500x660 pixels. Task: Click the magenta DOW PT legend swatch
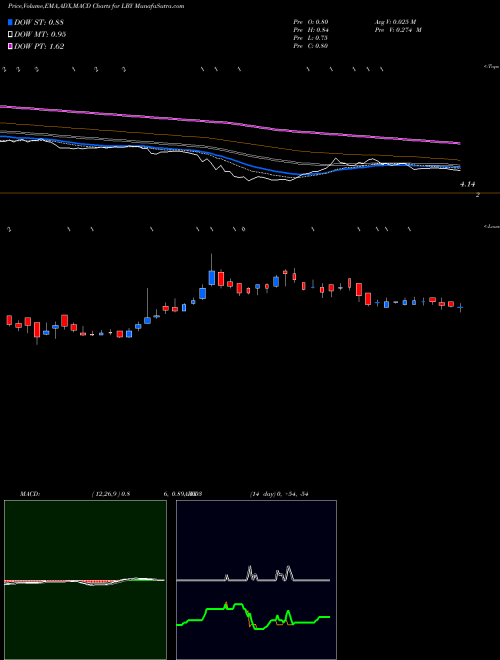[x=10, y=47]
